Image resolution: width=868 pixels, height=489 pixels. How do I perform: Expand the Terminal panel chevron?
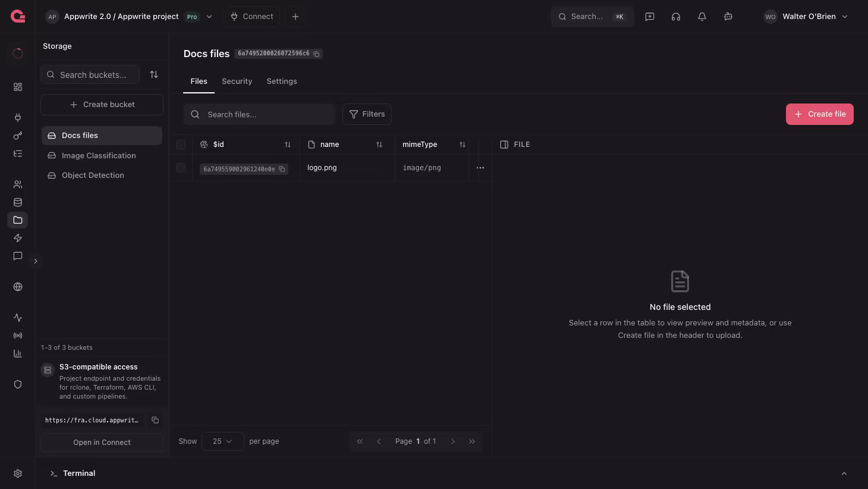tap(844, 474)
